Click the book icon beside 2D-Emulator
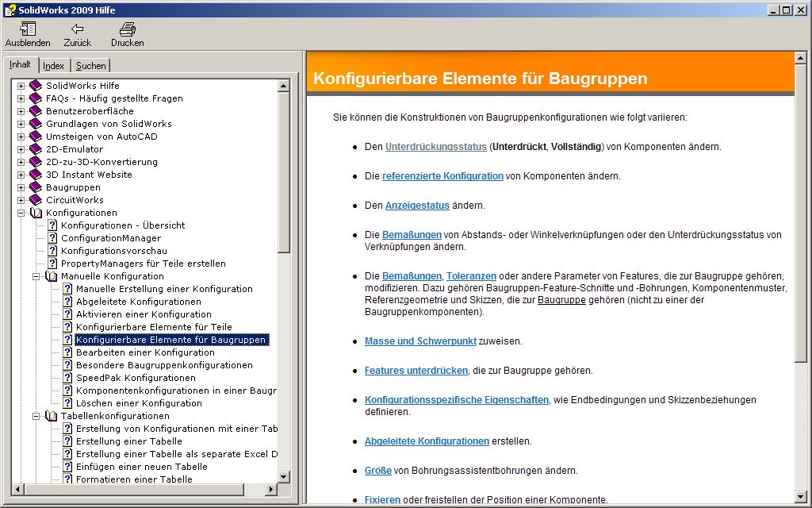This screenshot has width=812, height=508. click(x=36, y=148)
